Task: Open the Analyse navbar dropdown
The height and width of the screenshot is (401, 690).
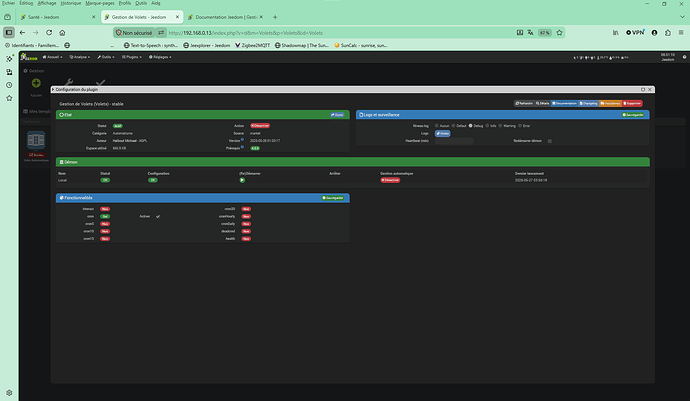Action: click(x=80, y=57)
